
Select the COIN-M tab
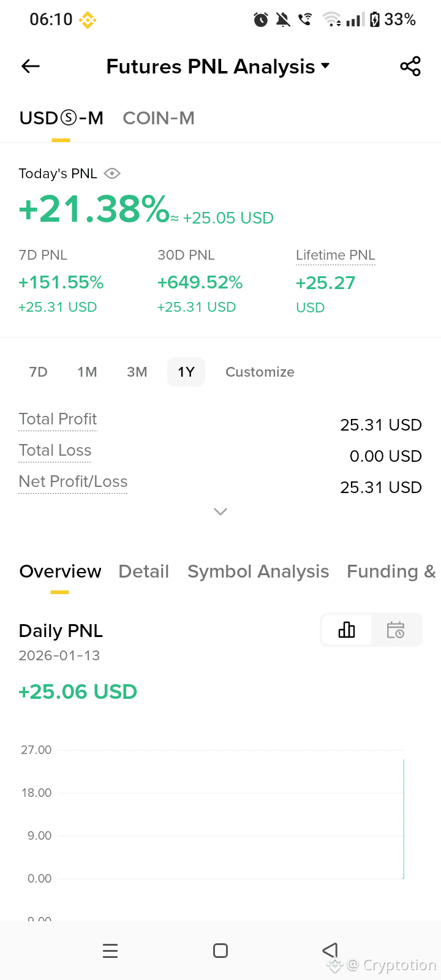coord(159,118)
